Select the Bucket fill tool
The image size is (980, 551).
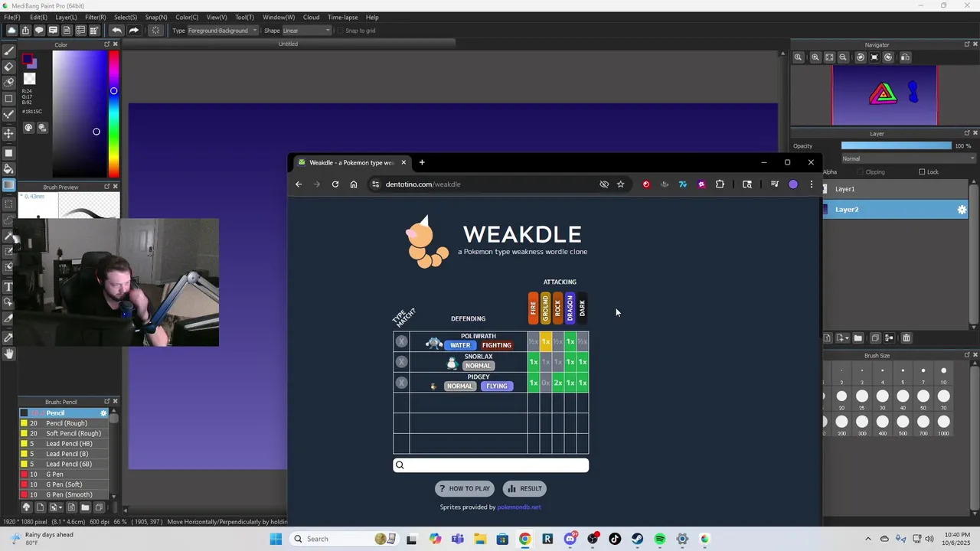pos(8,168)
